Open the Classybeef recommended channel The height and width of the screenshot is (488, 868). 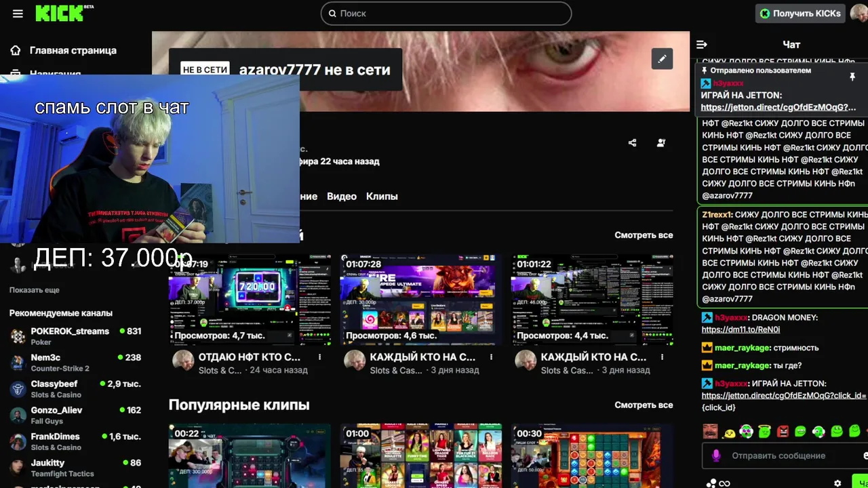(76, 389)
